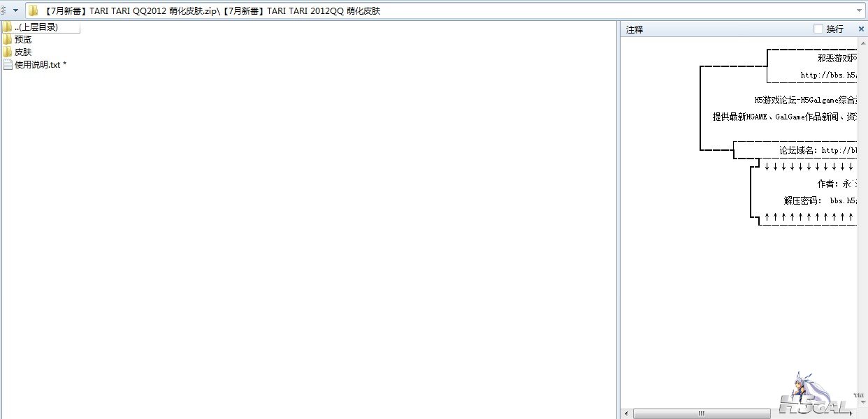The width and height of the screenshot is (868, 419).
Task: Select the ..(上层目录) entry name
Action: [36, 27]
